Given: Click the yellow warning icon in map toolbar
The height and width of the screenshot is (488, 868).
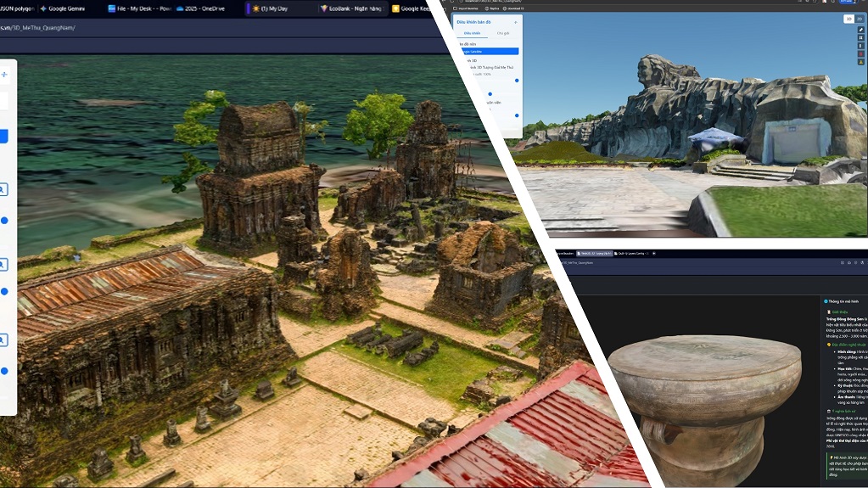Looking at the screenshot, I should (861, 62).
